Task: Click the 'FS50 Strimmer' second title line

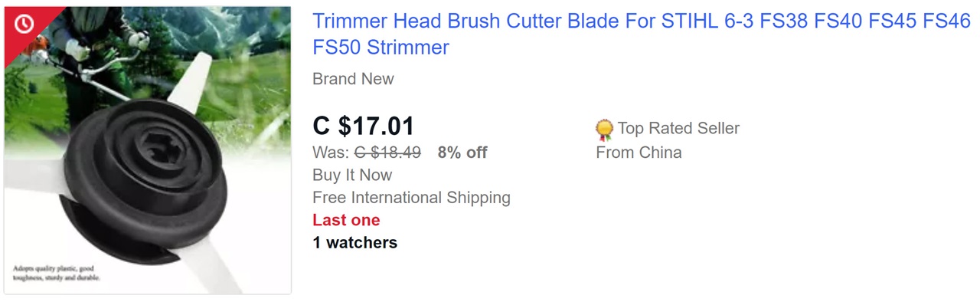Action: coord(381,48)
